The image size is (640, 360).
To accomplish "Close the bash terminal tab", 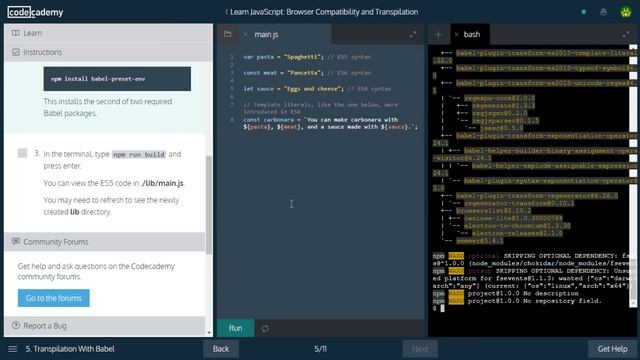I will click(x=456, y=35).
